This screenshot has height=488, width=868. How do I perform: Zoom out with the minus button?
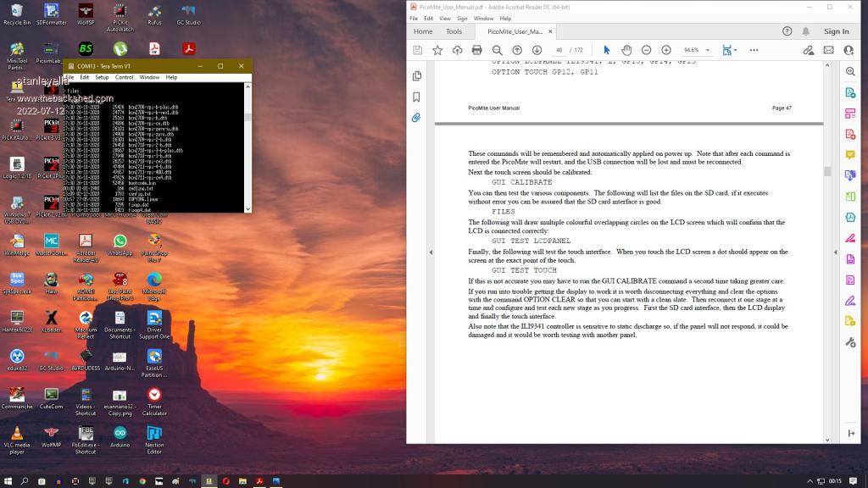coord(647,51)
